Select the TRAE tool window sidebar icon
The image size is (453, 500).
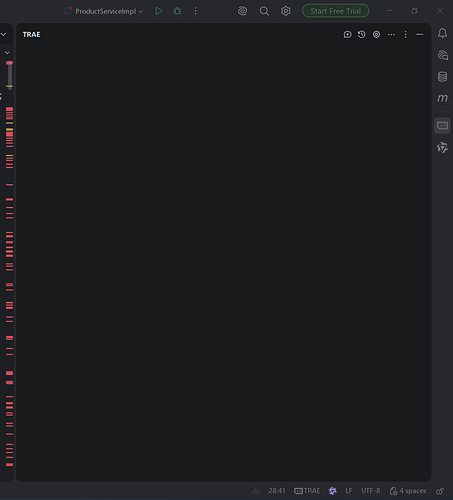(x=442, y=126)
